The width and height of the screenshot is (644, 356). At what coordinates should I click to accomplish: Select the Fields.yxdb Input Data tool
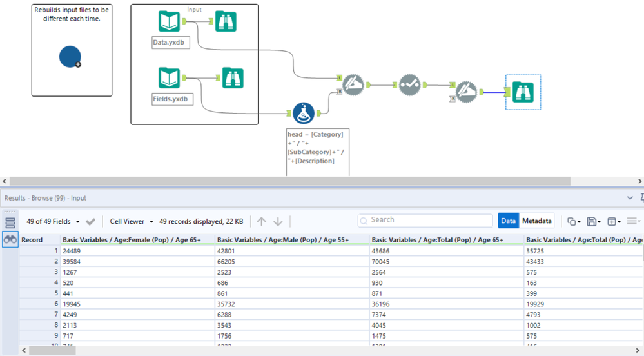[x=169, y=78]
